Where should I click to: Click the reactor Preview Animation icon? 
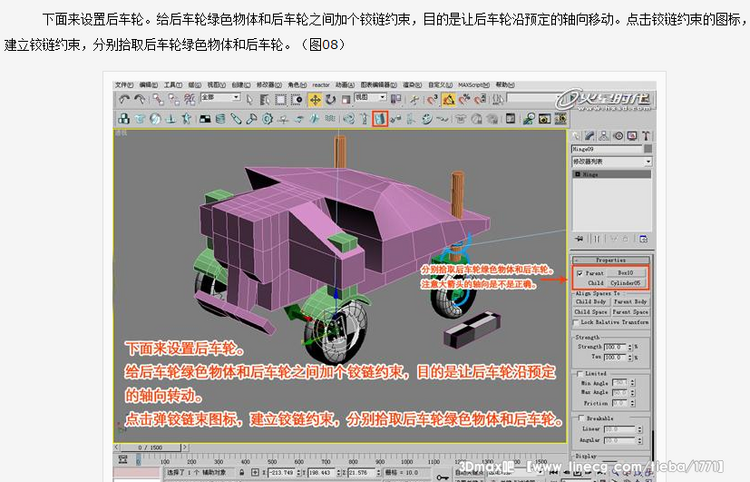(x=545, y=119)
